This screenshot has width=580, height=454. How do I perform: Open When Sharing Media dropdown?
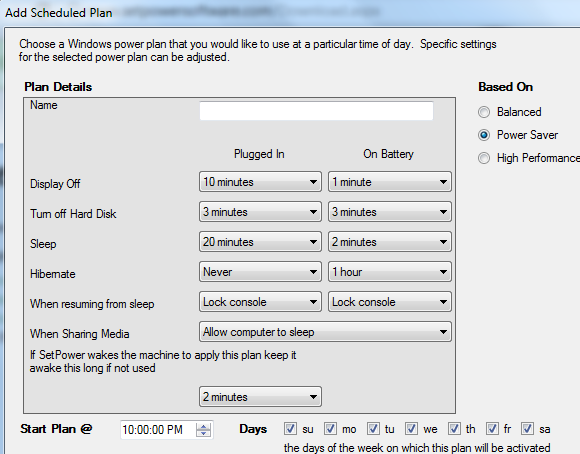click(325, 332)
